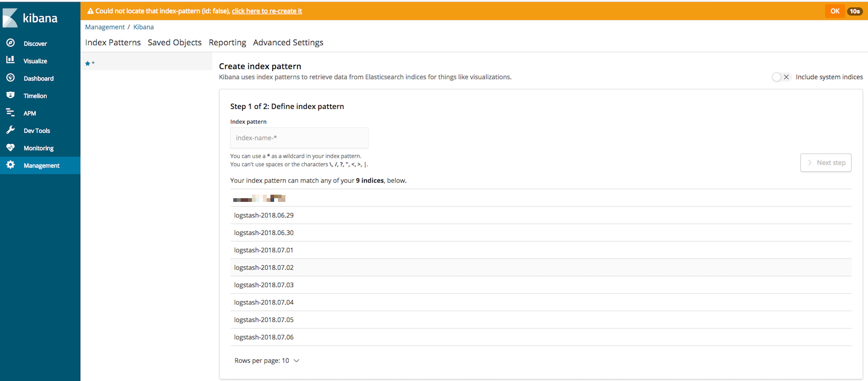The image size is (868, 381).
Task: Click the warning triangle icon in banner
Action: [91, 11]
